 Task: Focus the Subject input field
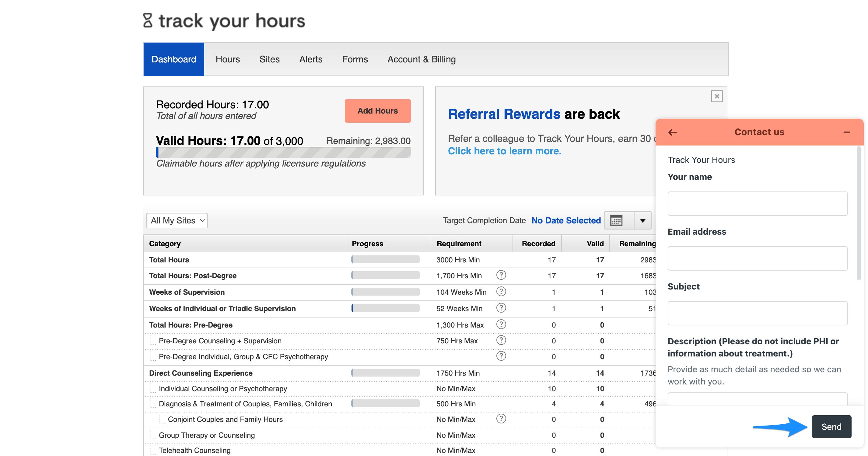point(758,313)
